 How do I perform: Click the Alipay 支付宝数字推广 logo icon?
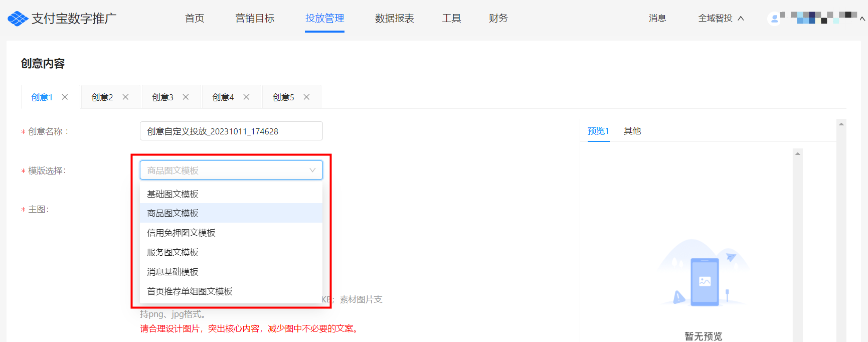pos(18,19)
